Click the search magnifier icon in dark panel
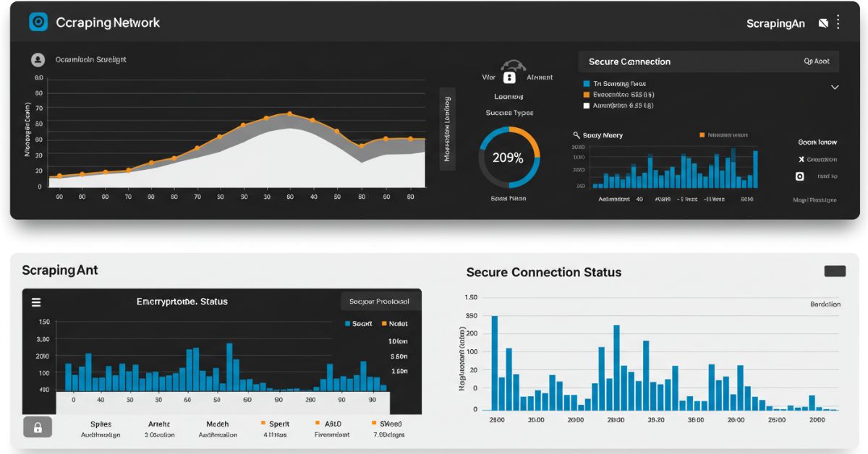This screenshot has width=868, height=454. tap(576, 135)
